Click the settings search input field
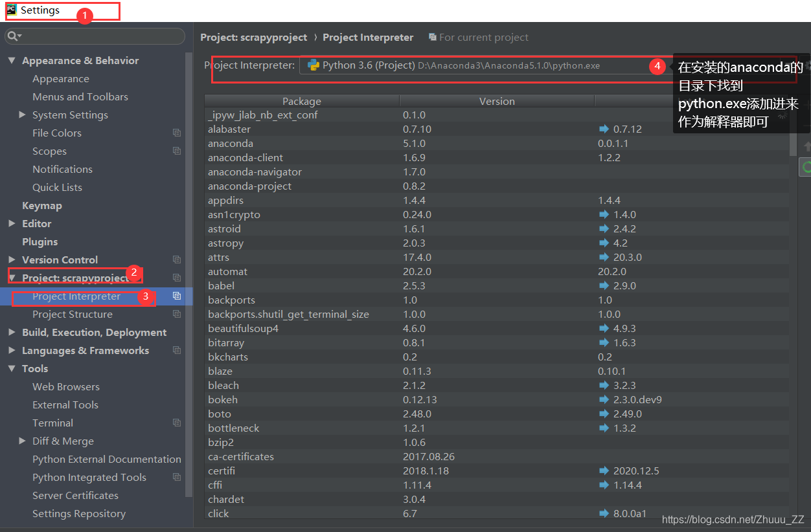Screen dimensions: 811x532 (x=95, y=36)
